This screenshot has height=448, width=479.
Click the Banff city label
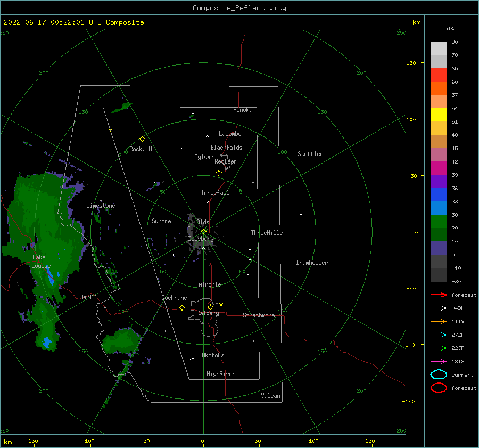[x=88, y=297]
